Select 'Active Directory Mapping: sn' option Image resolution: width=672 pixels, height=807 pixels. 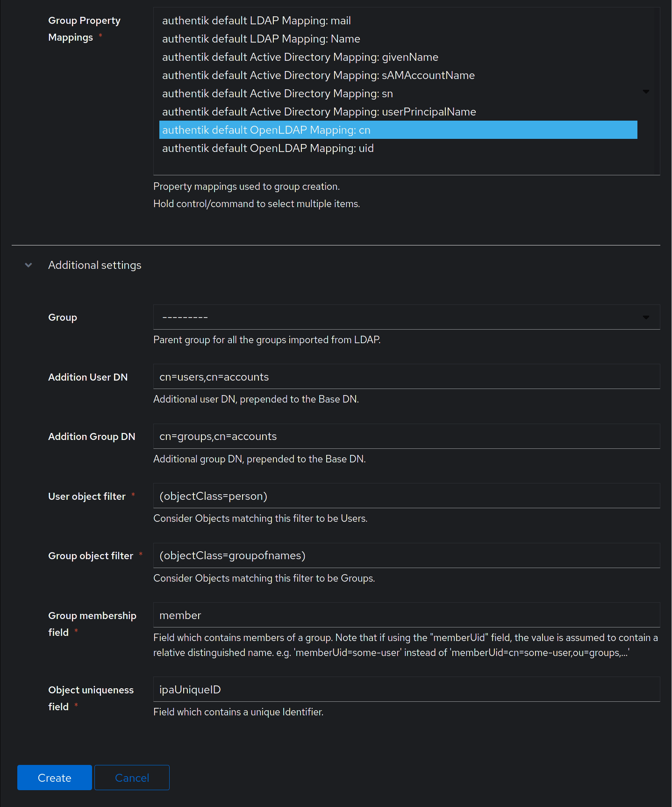point(277,94)
